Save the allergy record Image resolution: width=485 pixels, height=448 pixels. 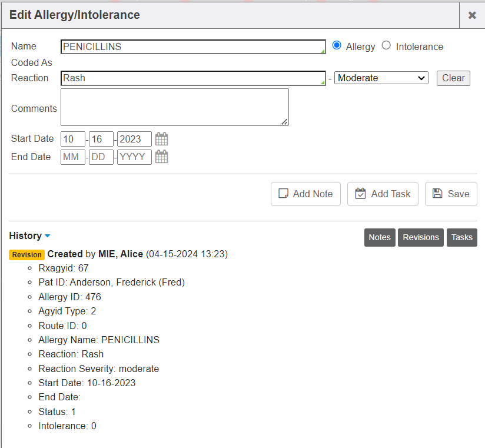[451, 194]
